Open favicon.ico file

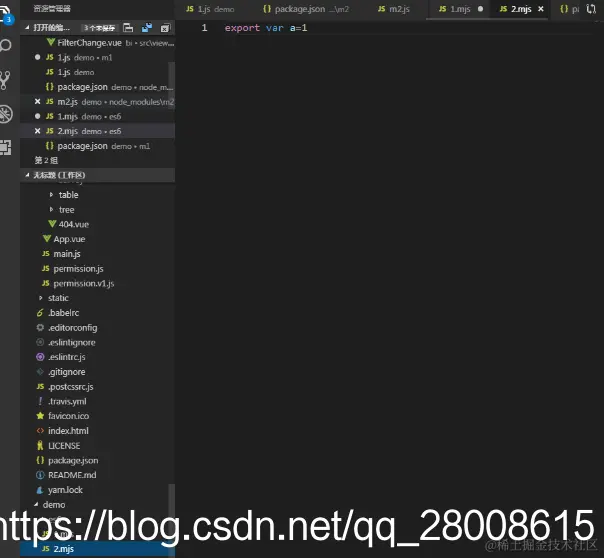point(97,416)
